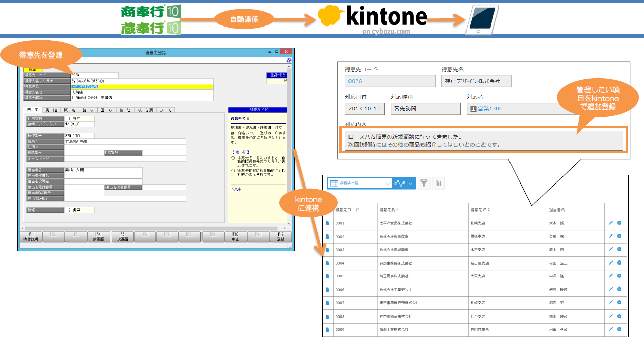Switch to the 回収 tab
The width and height of the screenshot is (644, 339).
(106, 110)
